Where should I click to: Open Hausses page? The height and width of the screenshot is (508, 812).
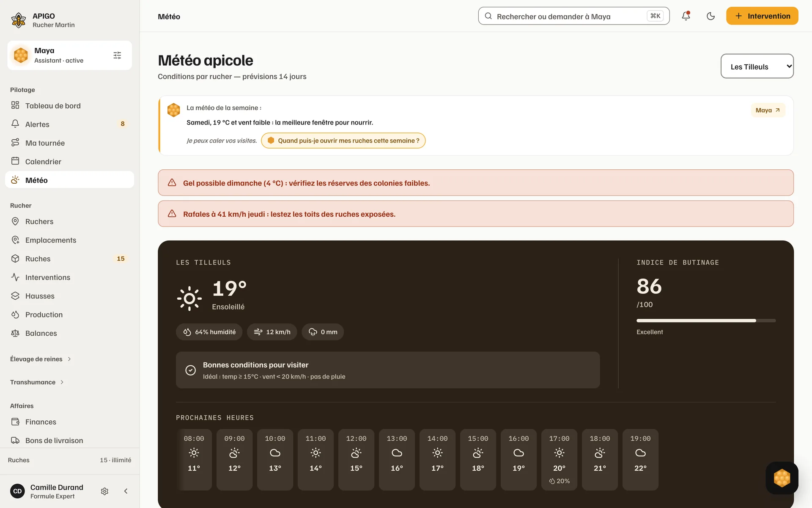[x=69, y=296]
